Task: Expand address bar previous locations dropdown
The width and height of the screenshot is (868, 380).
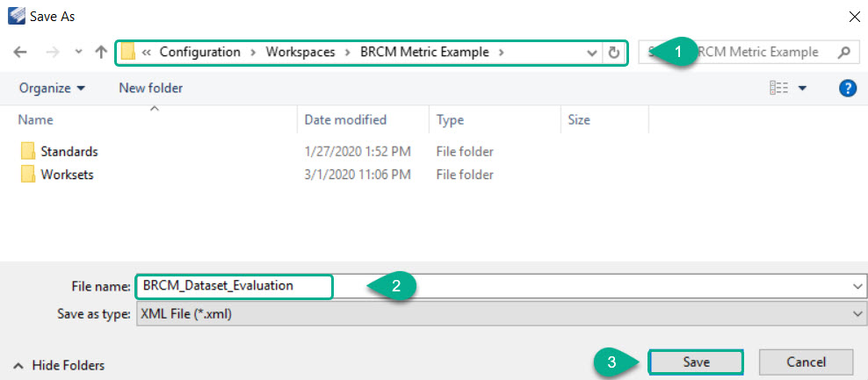Action: point(592,54)
